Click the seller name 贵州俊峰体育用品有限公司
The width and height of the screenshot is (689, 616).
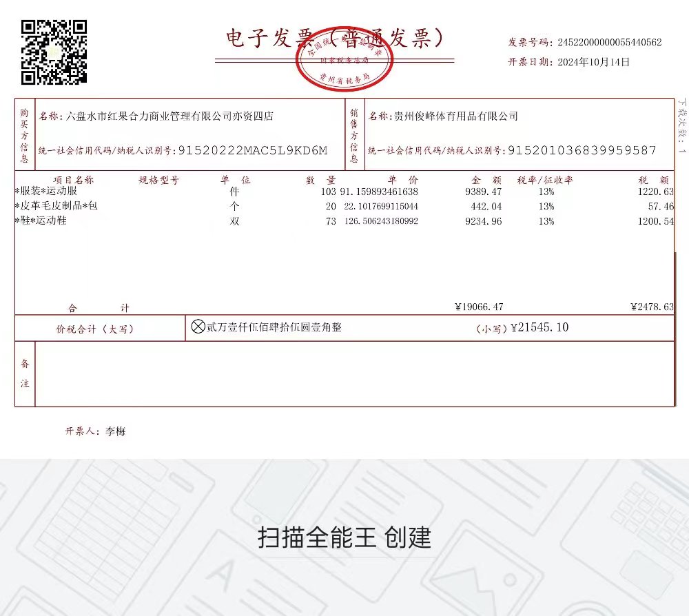click(455, 116)
